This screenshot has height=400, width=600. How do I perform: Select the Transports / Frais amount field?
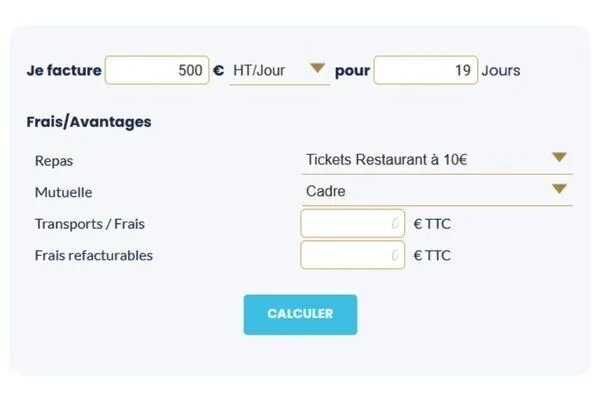[352, 224]
